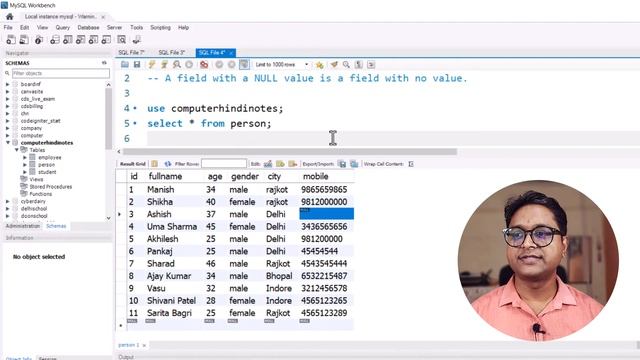Select the Views tree node
Screen dimensions: 640x360
pyautogui.click(x=36, y=179)
